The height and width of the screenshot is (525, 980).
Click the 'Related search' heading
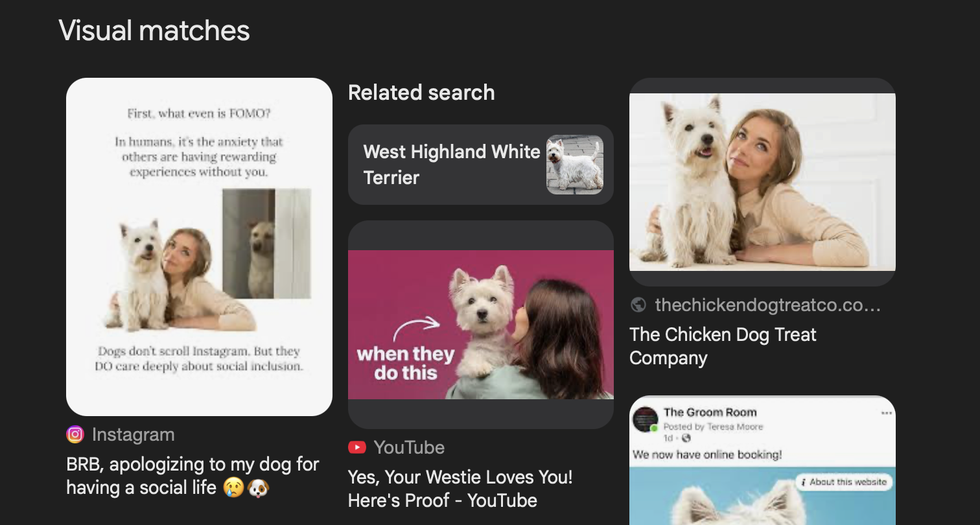tap(421, 93)
